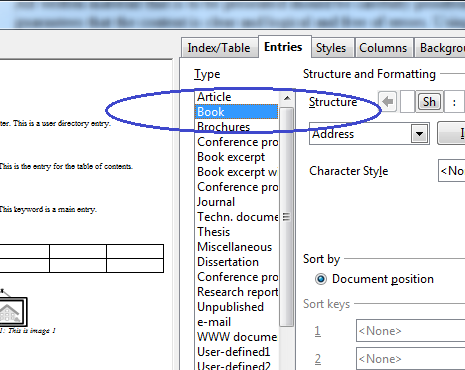Select Book excerpt in Type list

[x=236, y=157]
